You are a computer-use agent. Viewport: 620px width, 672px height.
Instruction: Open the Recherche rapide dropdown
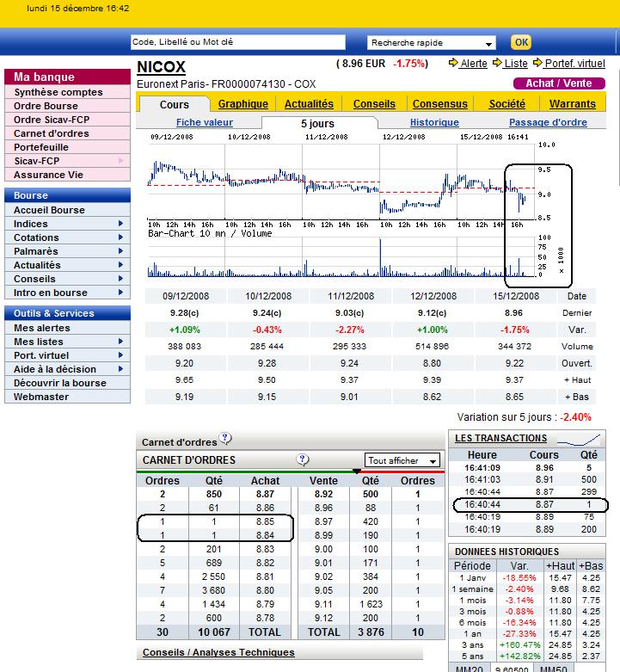pyautogui.click(x=431, y=43)
